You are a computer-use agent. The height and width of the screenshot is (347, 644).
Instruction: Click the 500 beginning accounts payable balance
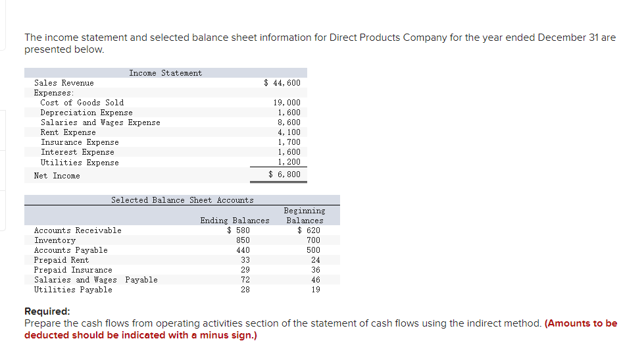click(x=313, y=250)
